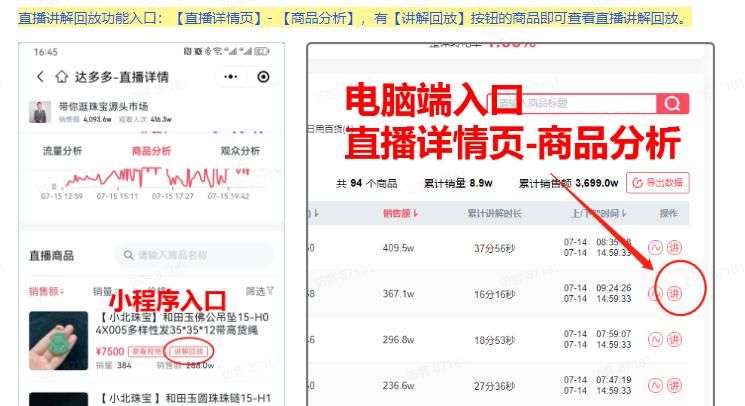This screenshot has width=745, height=406.
Task: Click the 共 94 个商品 count text
Action: [x=366, y=183]
